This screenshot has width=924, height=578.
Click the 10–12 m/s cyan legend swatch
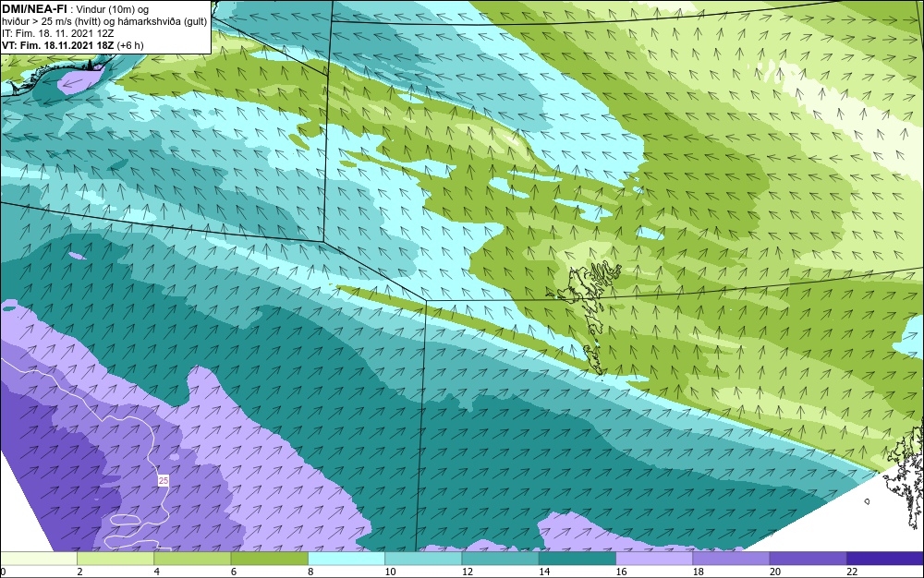(x=423, y=559)
